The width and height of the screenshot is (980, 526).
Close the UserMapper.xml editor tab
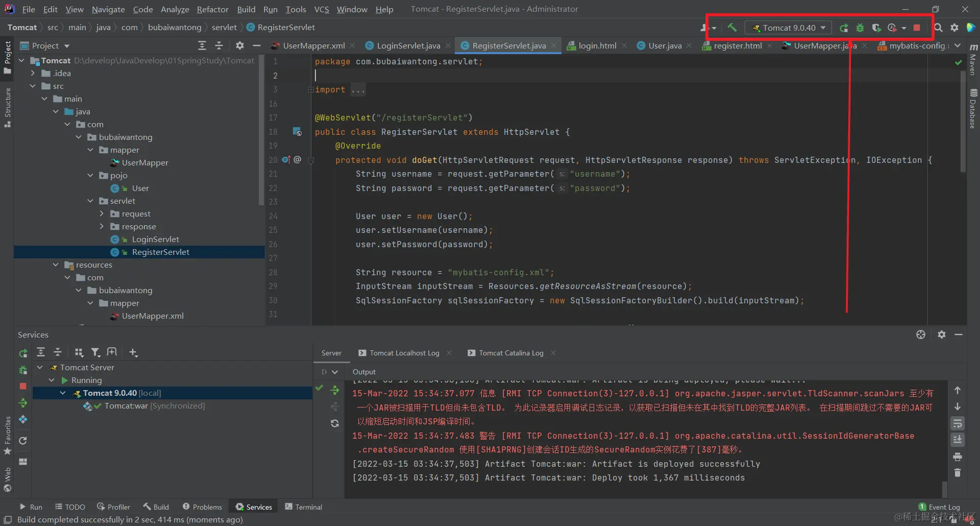coord(352,45)
